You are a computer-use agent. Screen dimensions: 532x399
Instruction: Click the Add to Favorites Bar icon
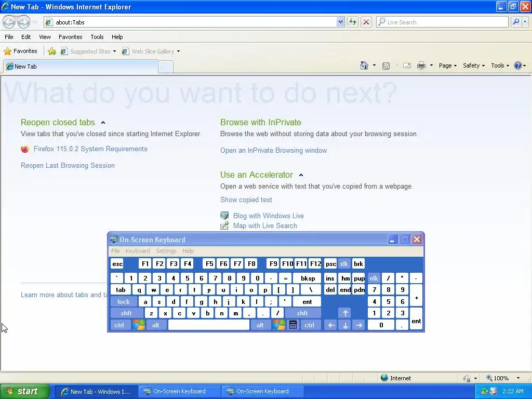coord(52,51)
